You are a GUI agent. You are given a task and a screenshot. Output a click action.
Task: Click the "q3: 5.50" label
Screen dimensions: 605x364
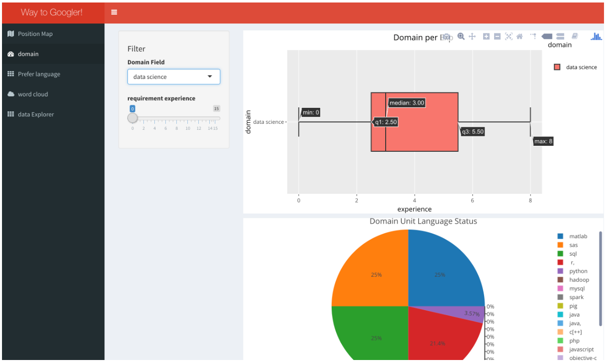(473, 132)
